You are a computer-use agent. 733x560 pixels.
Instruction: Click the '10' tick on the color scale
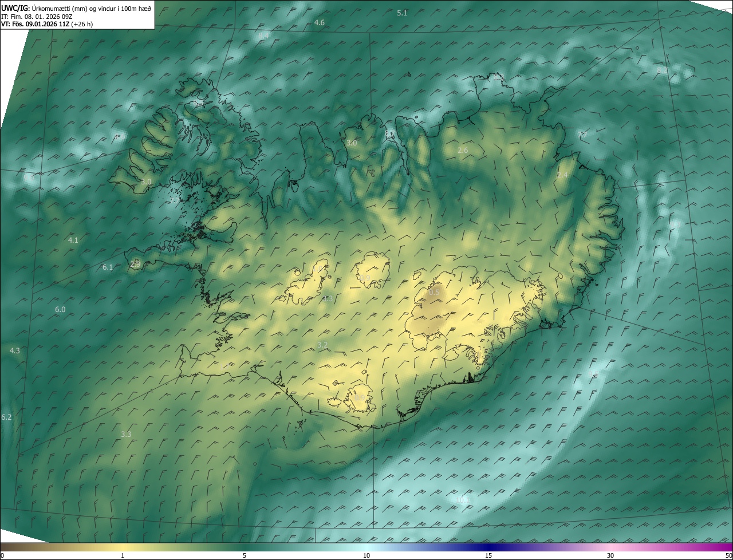tap(366, 555)
